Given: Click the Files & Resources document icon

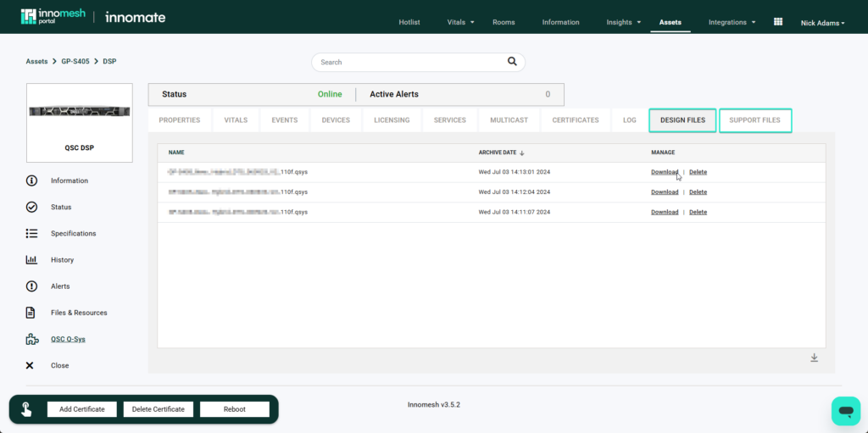Looking at the screenshot, I should tap(31, 313).
